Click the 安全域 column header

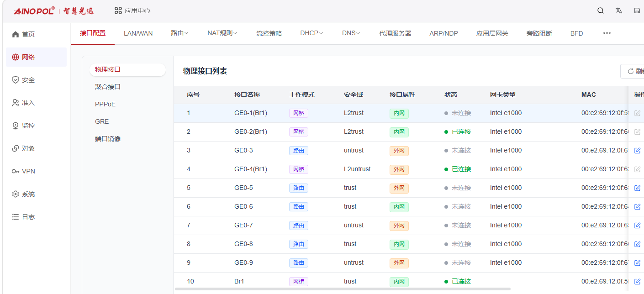[354, 94]
